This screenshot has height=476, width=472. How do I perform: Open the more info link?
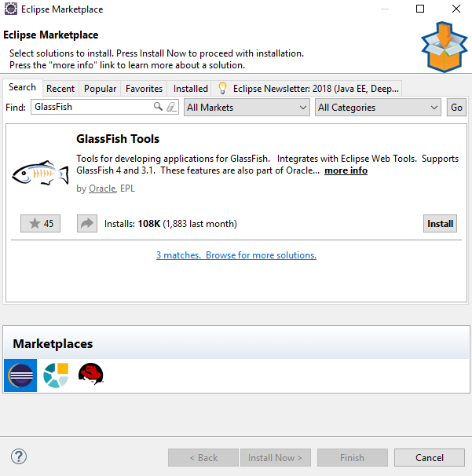tap(346, 170)
